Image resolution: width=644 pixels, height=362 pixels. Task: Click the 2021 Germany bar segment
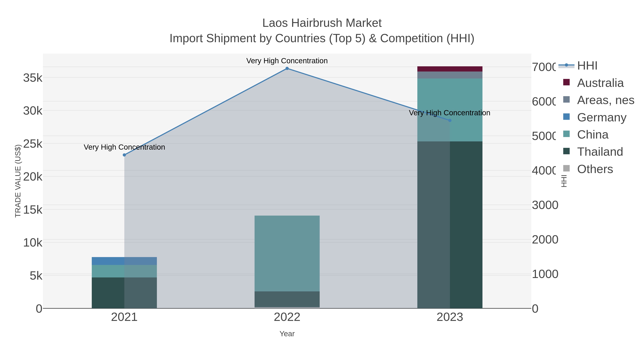click(x=124, y=261)
